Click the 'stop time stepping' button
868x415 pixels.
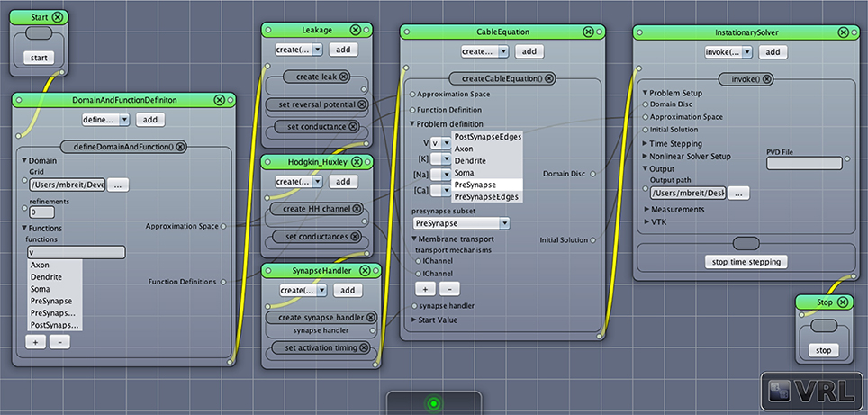click(x=746, y=262)
